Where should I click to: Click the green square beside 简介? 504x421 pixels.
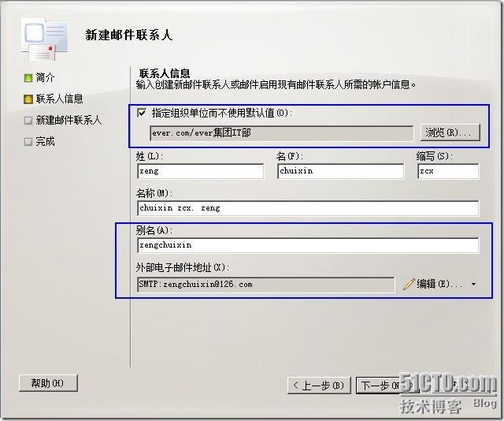tap(28, 78)
